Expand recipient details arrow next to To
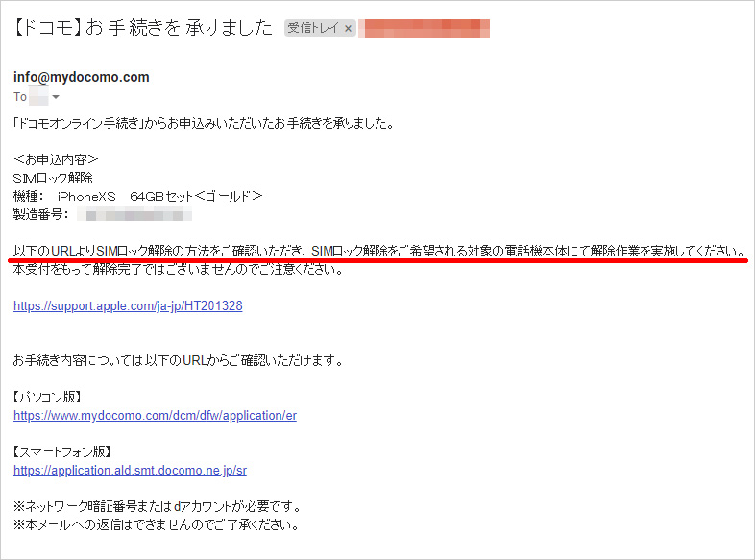This screenshot has width=755, height=560. coord(56,97)
